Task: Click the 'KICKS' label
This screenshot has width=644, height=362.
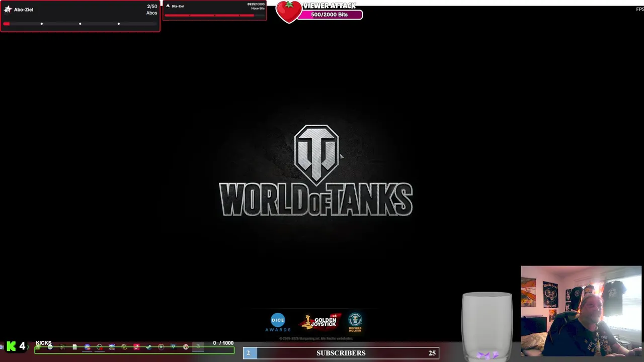Action: (x=44, y=343)
